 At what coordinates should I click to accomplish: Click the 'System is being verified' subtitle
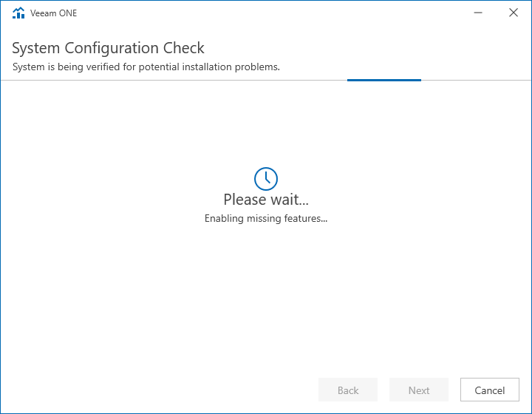click(146, 67)
